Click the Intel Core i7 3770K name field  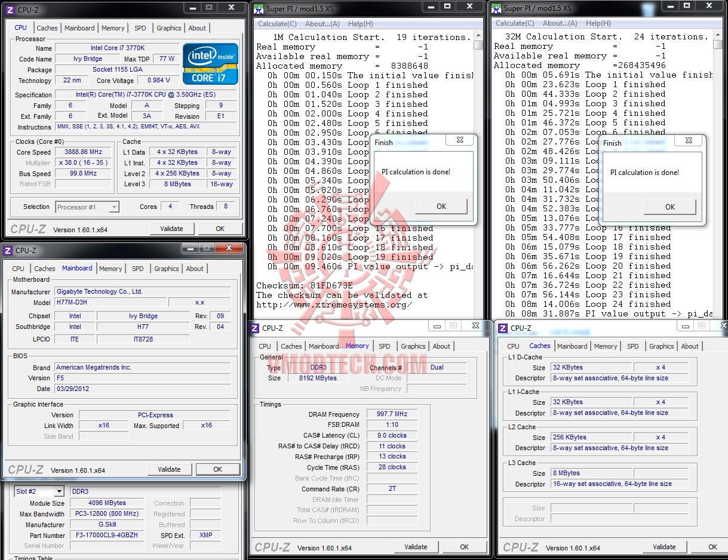coord(117,48)
